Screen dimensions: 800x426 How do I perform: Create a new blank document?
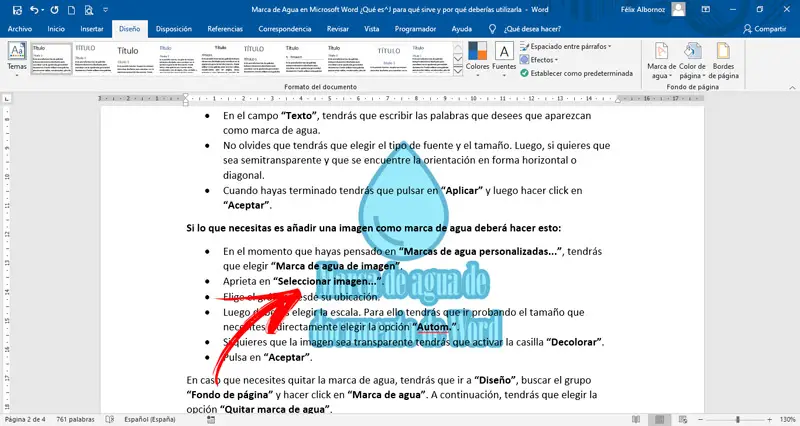71,10
